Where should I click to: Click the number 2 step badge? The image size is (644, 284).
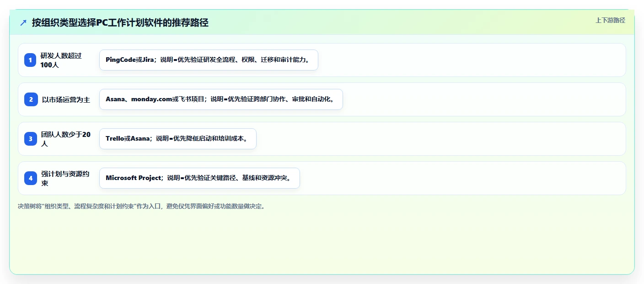31,99
